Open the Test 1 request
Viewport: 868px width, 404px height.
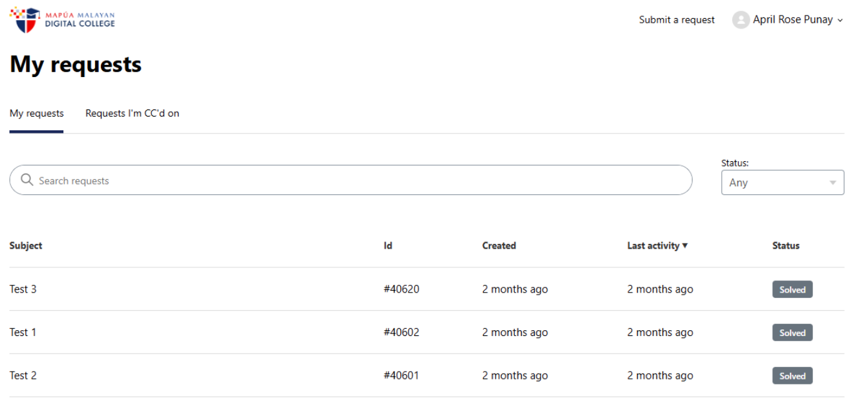[x=23, y=333]
